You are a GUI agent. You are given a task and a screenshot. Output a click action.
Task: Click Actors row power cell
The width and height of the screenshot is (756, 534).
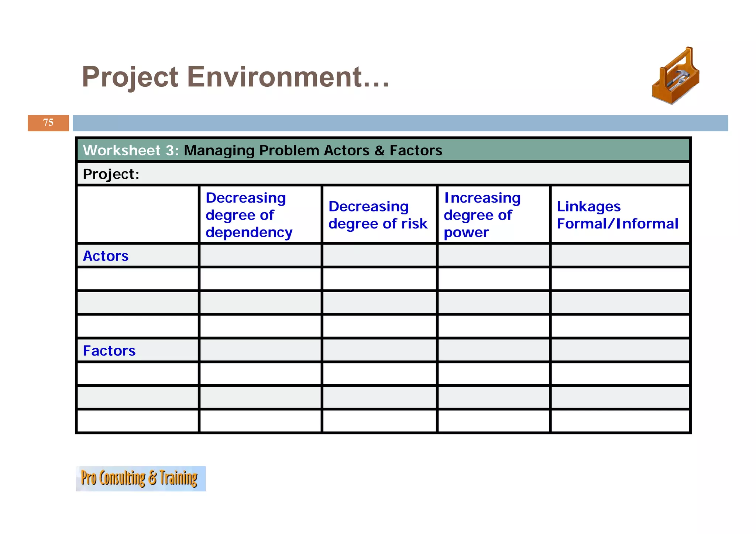[x=494, y=256]
